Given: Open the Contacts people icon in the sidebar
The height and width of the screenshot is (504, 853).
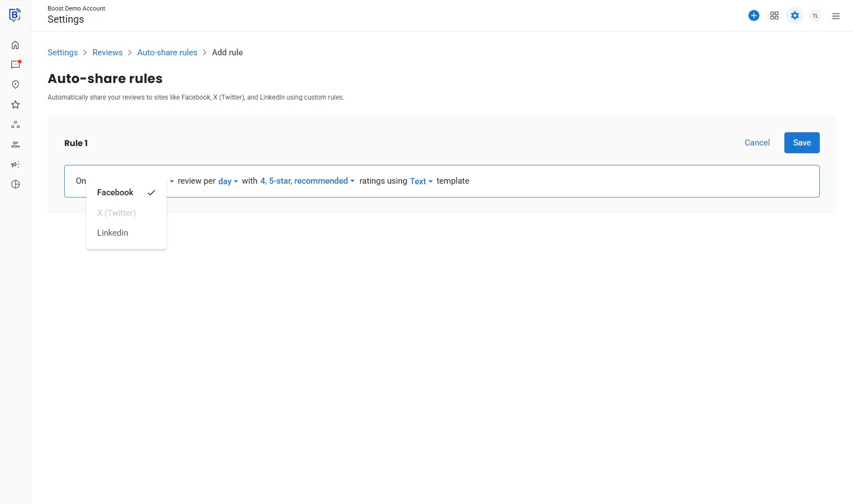Looking at the screenshot, I should pos(15,144).
